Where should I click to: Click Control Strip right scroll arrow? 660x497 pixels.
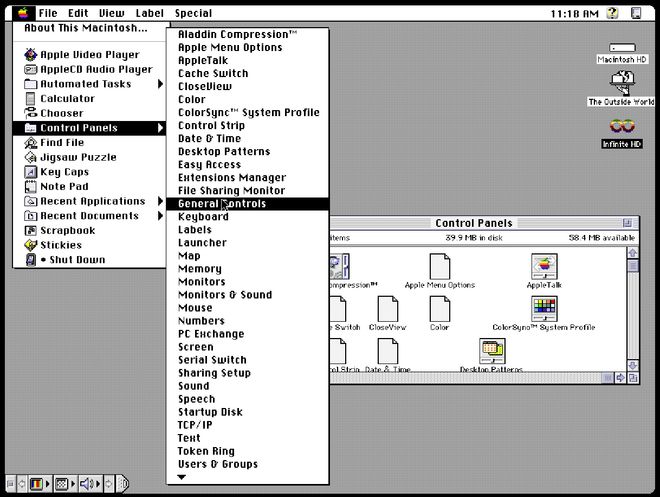coord(109,484)
